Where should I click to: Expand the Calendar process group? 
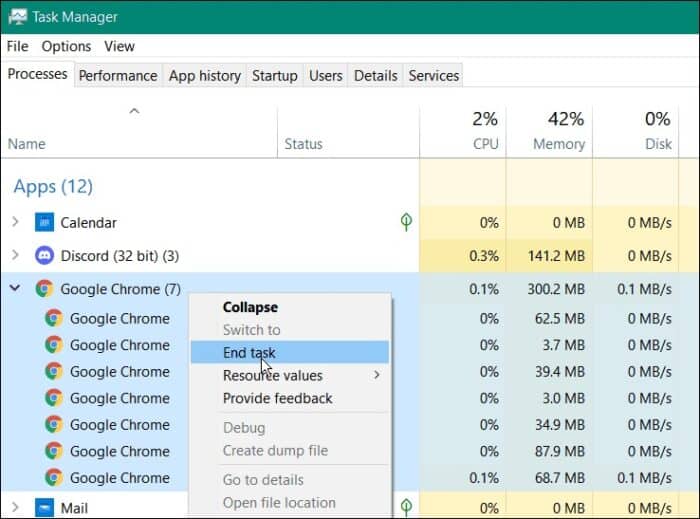coord(15,222)
